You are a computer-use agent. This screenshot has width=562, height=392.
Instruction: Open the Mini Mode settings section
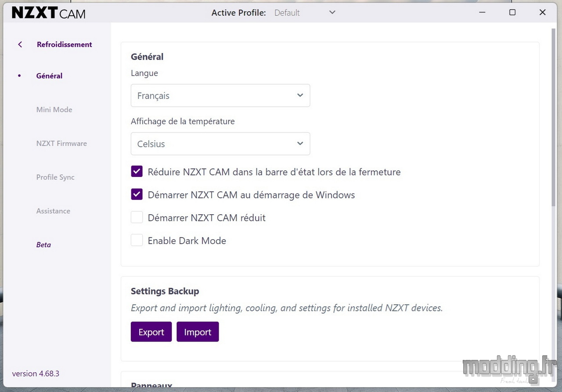click(x=54, y=110)
